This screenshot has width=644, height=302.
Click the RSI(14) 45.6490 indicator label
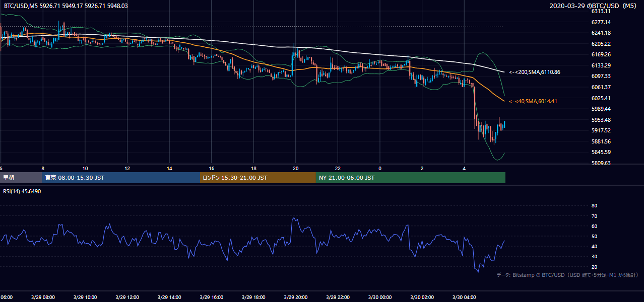coord(22,192)
